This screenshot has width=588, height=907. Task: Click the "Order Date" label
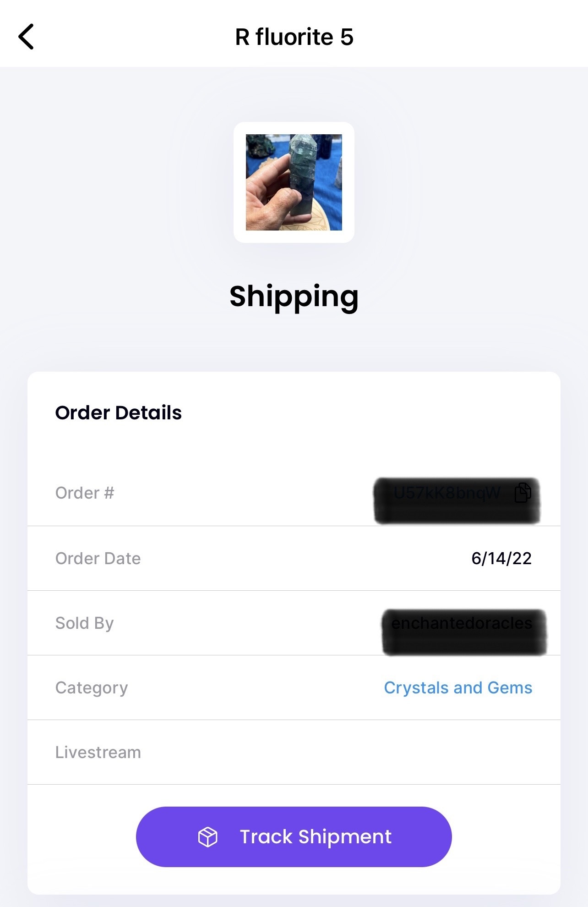(x=98, y=558)
